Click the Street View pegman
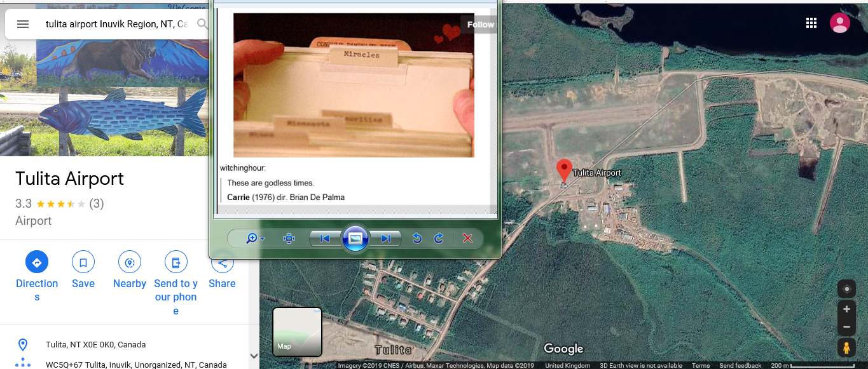 tap(846, 348)
